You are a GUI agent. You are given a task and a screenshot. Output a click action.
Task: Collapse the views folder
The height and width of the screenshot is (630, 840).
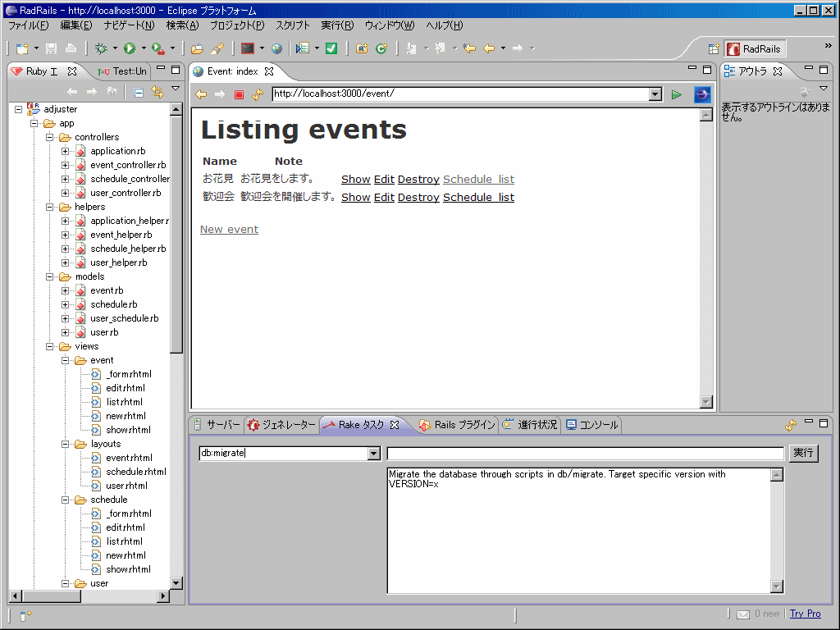(x=50, y=346)
